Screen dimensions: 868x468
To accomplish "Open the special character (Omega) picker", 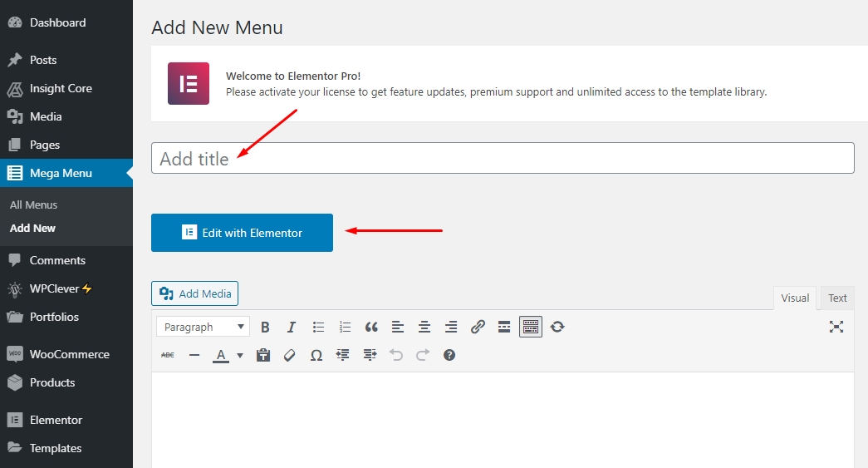I will pyautogui.click(x=316, y=355).
